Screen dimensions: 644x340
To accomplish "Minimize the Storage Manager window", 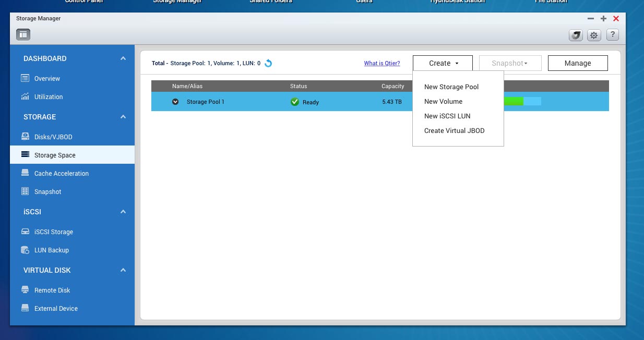I will click(x=591, y=18).
